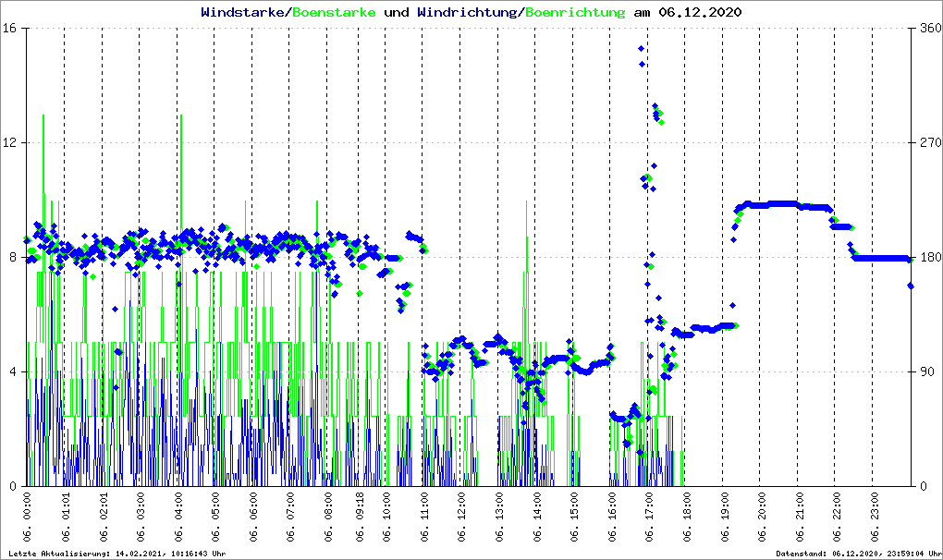This screenshot has width=943, height=560.
Task: Click 'Letzte Aktualisierung' footer timestamp
Action: [x=116, y=554]
